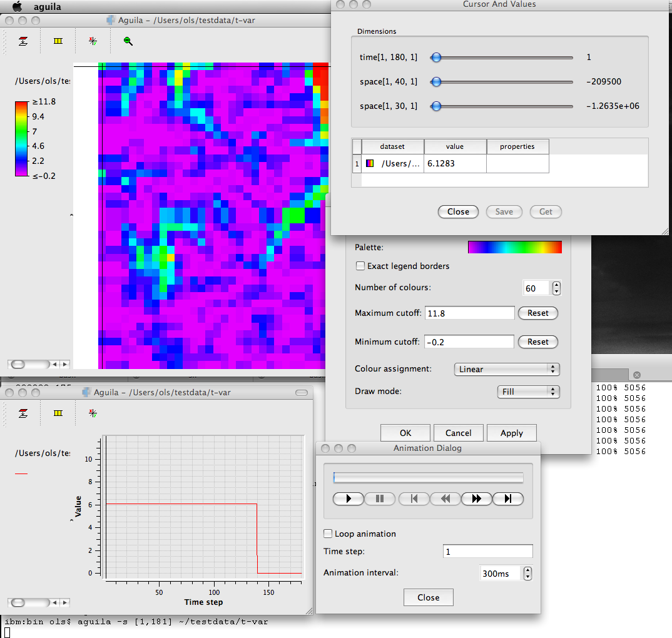Screen dimensions: 672x638
Task: Click the animation progress bar
Action: [428, 478]
